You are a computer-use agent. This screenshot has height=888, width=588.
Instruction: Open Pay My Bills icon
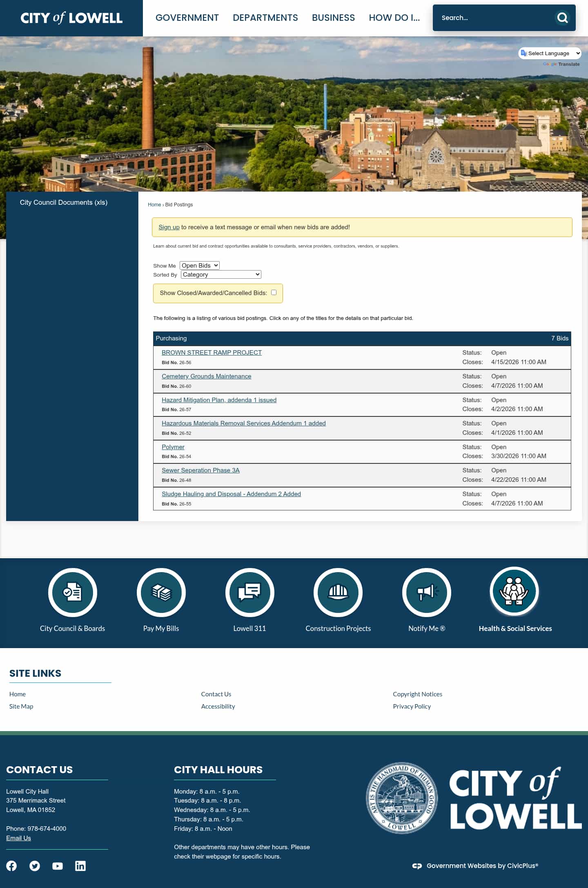click(x=161, y=592)
